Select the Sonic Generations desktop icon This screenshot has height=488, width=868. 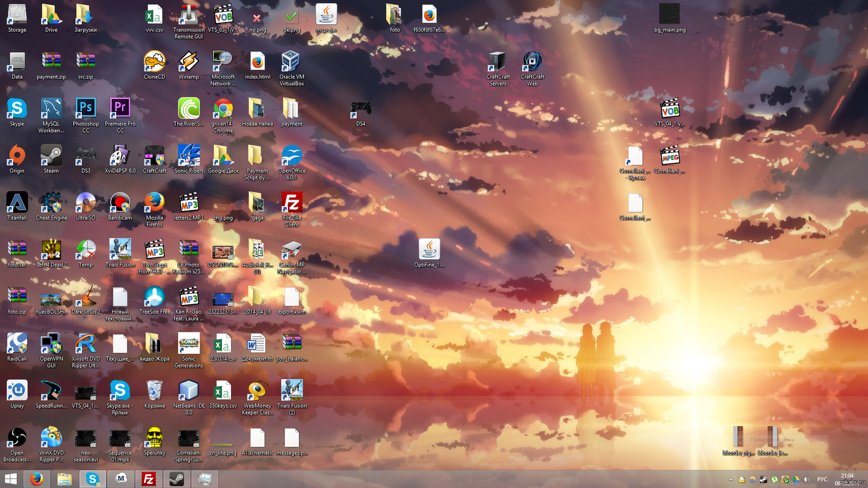(188, 351)
